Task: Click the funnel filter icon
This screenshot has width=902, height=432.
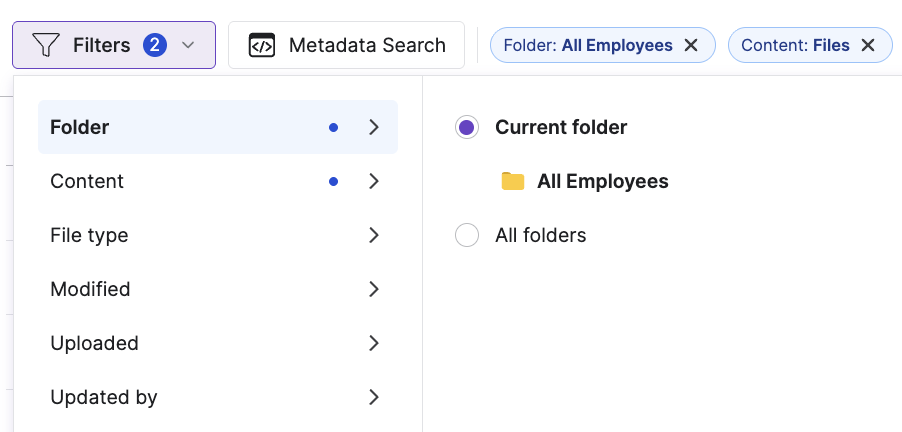Action: point(46,45)
